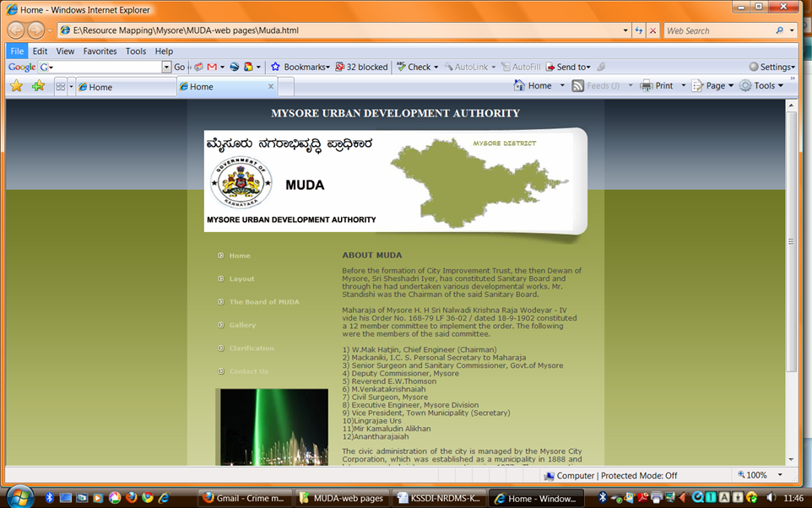Open the Contact Us link in sidebar
This screenshot has width=812, height=508.
[248, 371]
